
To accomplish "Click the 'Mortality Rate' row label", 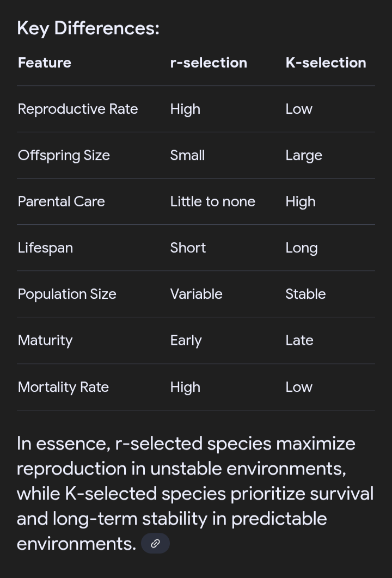I will click(63, 387).
